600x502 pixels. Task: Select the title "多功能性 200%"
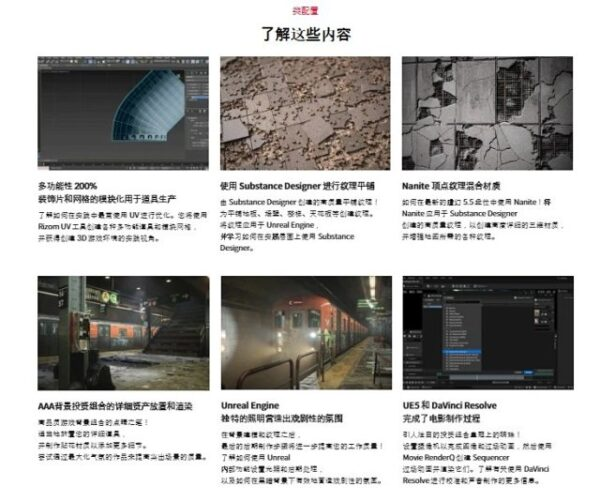pos(67,186)
